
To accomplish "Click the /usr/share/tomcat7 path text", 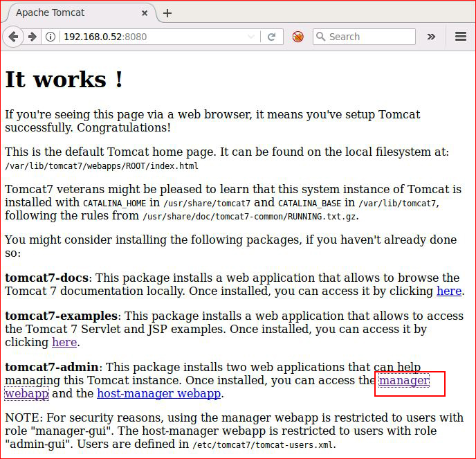I will pos(207,204).
